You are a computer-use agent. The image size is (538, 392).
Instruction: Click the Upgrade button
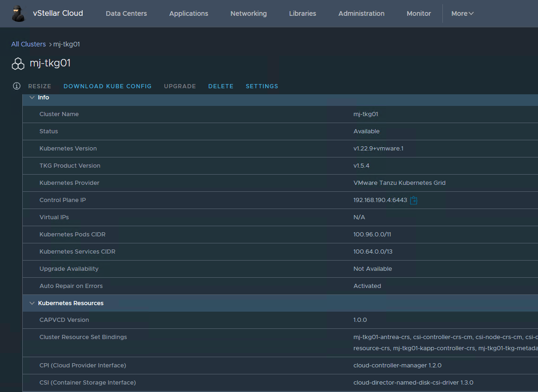click(x=180, y=86)
